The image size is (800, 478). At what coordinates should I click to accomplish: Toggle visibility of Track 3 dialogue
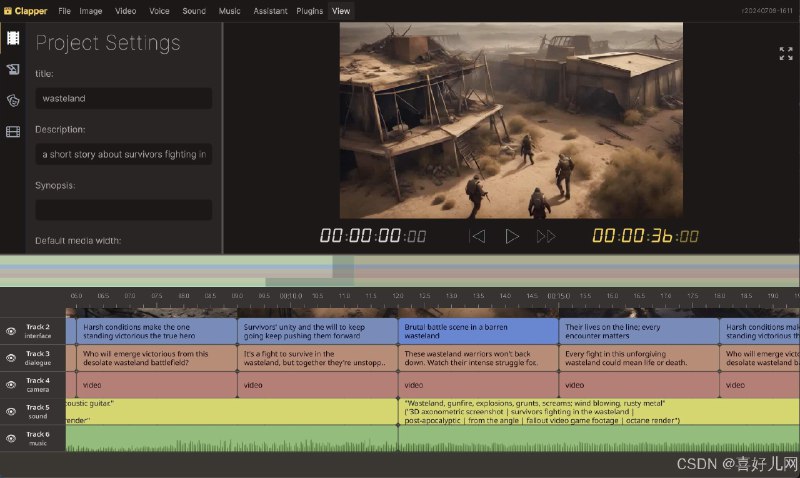click(x=11, y=357)
